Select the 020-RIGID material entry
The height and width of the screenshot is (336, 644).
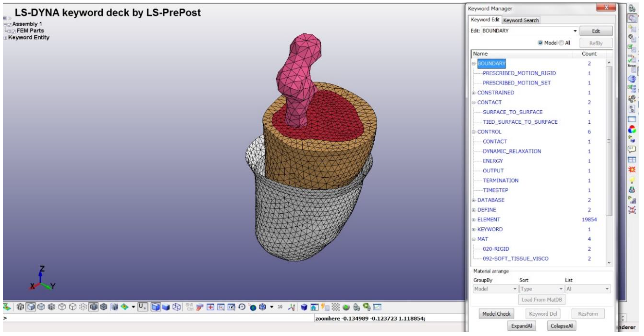click(496, 249)
